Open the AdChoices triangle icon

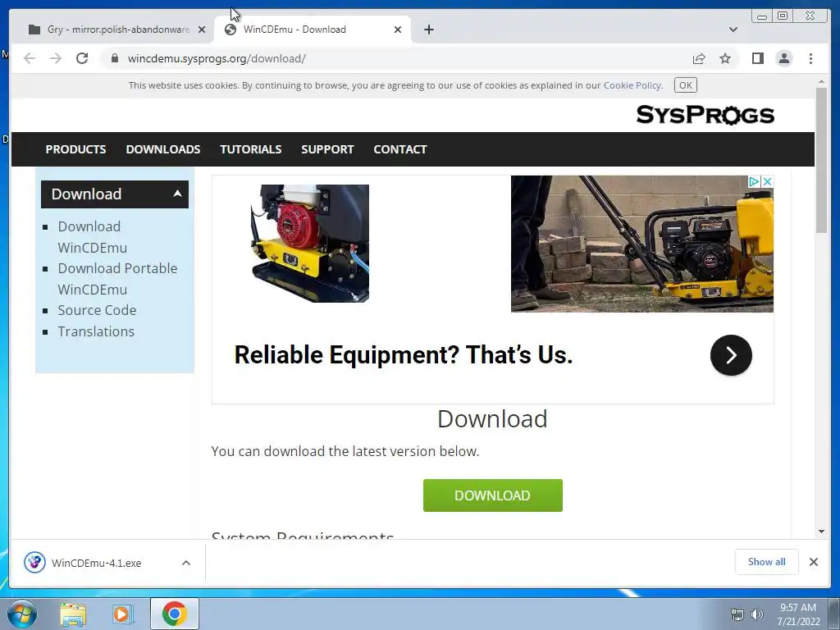tap(753, 181)
